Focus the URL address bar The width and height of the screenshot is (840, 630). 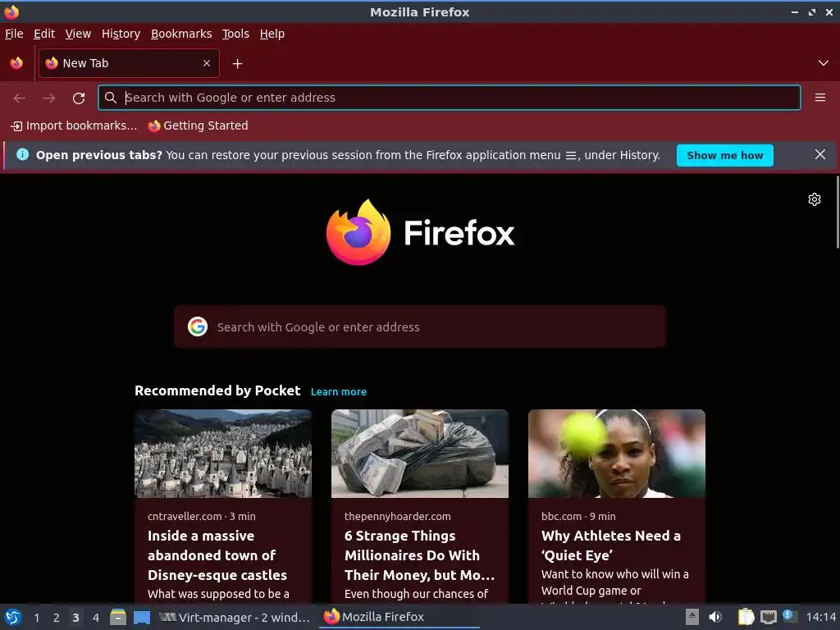tap(449, 98)
